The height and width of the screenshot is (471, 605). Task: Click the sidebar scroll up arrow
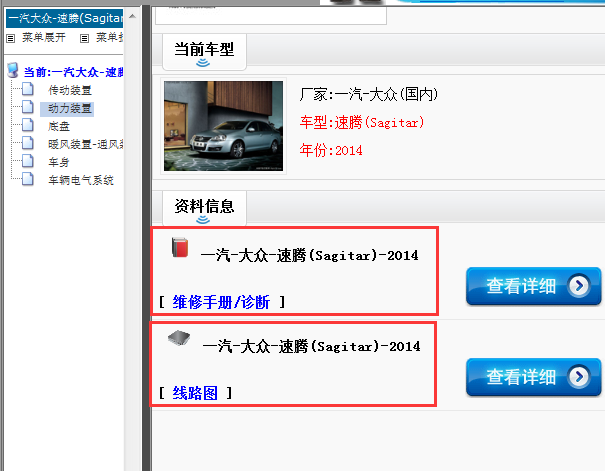[132, 16]
